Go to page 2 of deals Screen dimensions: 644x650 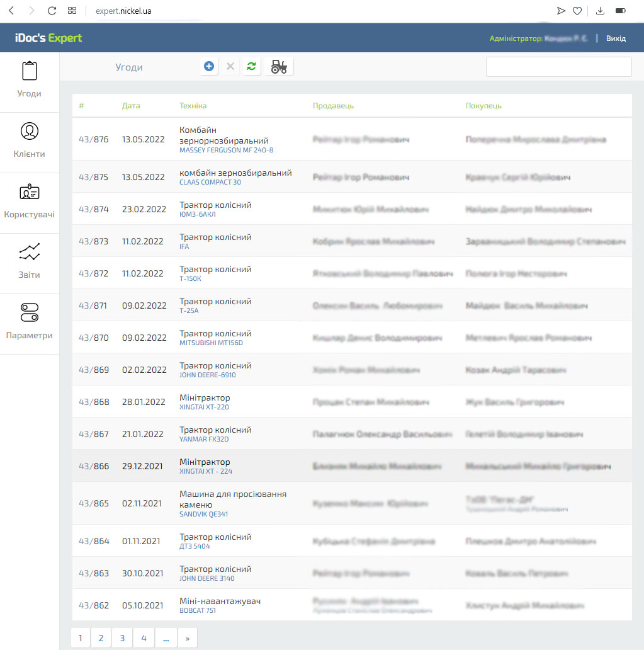pyautogui.click(x=101, y=638)
